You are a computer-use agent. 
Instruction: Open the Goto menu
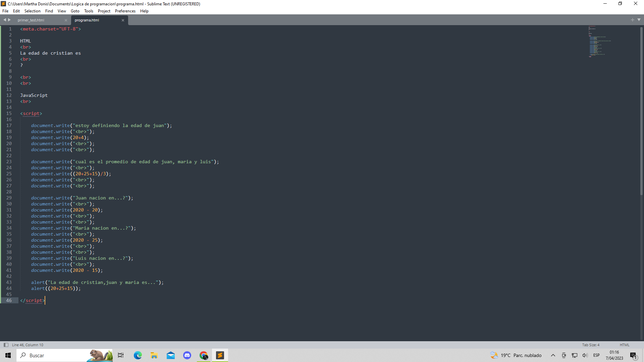coord(75,11)
